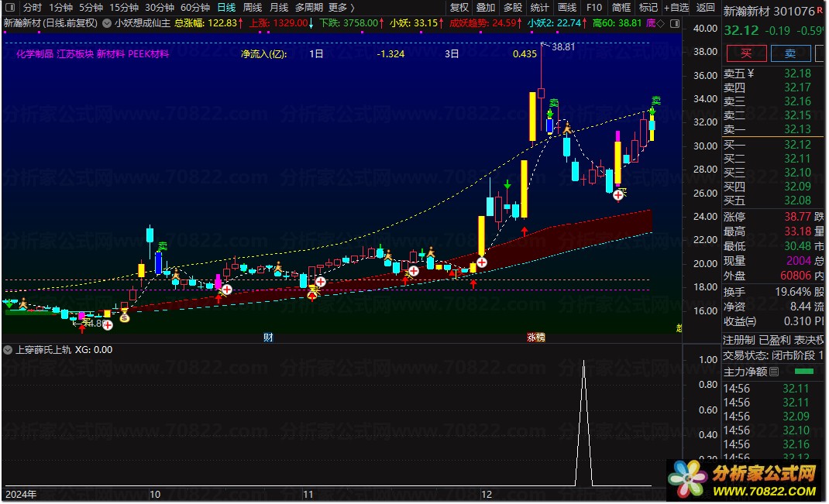This screenshot has width=829, height=504.
Task: Select the 15分钟 period tab
Action: 124,8
